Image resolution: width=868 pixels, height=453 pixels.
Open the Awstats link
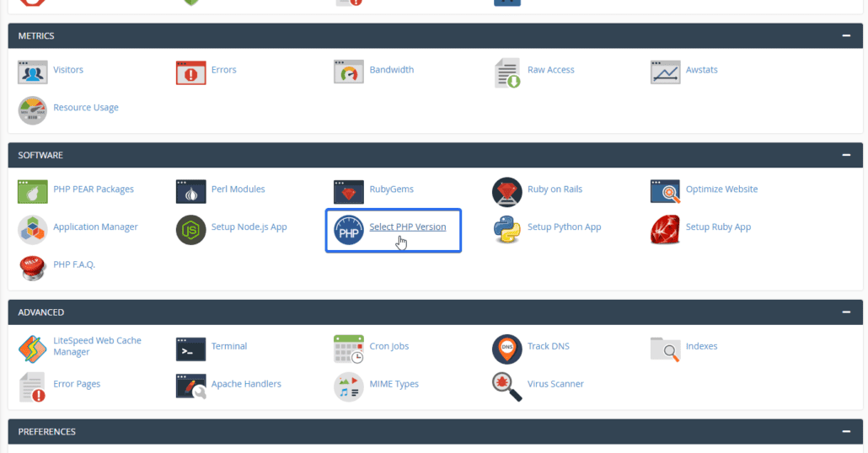click(x=701, y=70)
